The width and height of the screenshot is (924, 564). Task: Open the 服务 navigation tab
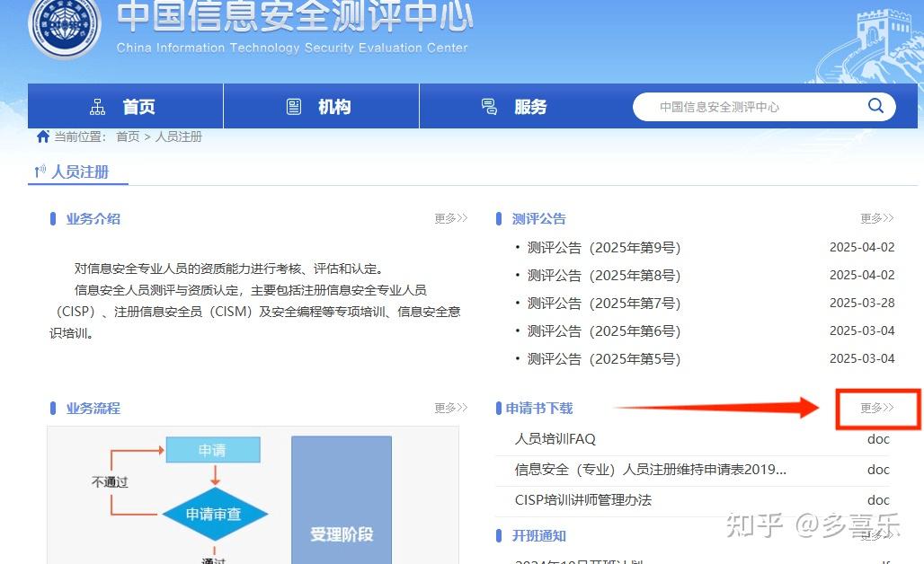pos(518,106)
